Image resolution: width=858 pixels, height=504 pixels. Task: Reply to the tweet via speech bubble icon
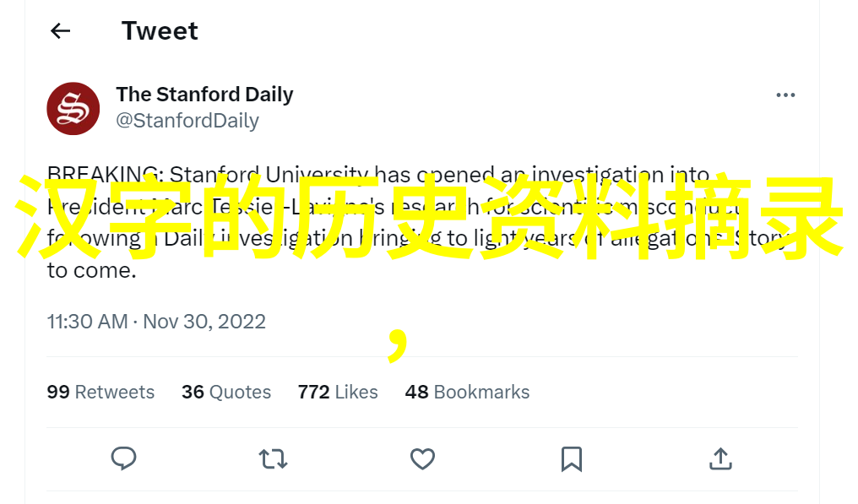pos(124,458)
